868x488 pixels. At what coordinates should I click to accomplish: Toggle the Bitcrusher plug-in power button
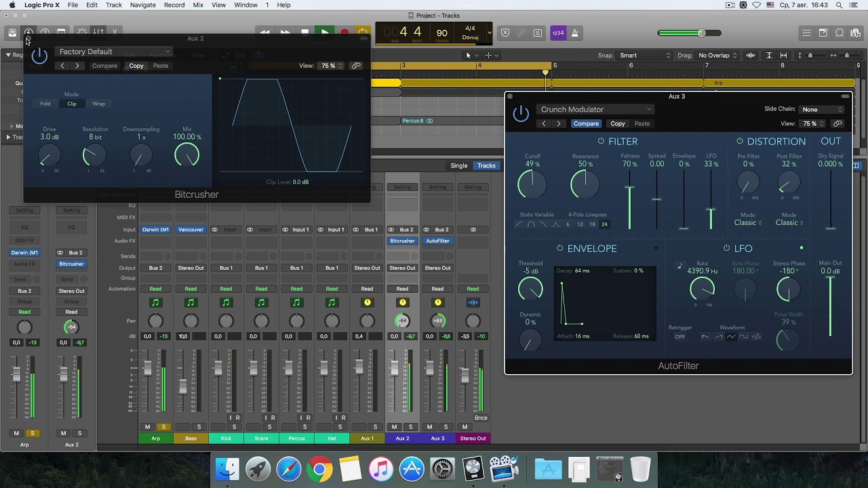click(39, 56)
